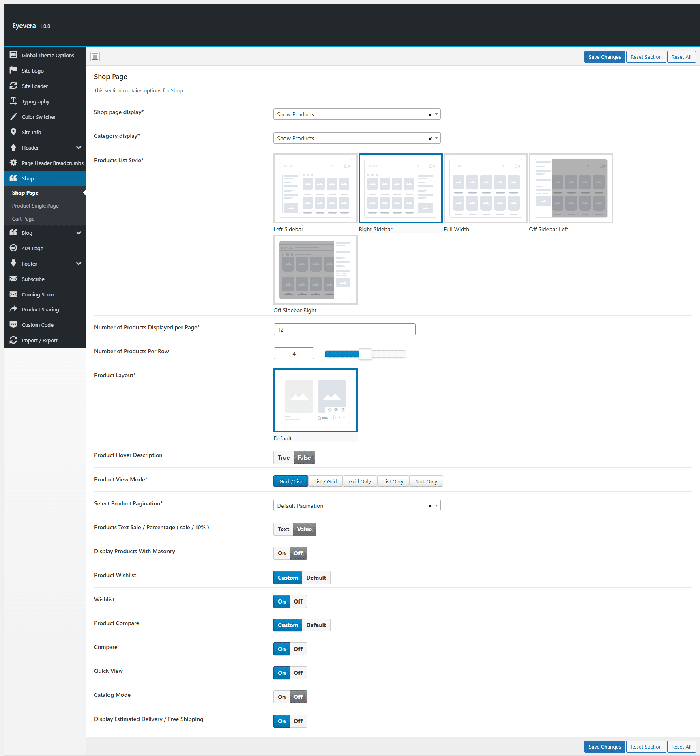The image size is (700, 756).
Task: Click the 404 Page circle icon
Action: [13, 248]
